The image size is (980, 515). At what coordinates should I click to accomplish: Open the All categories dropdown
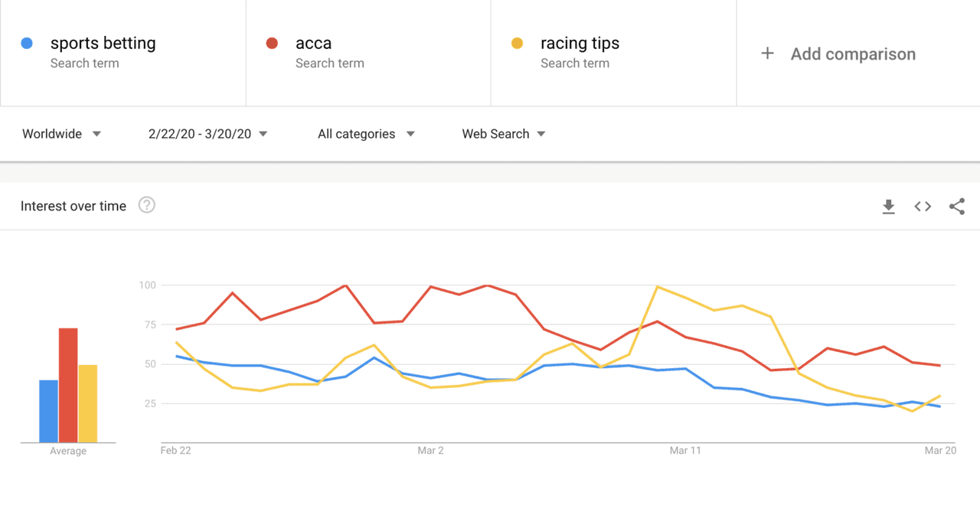pos(366,134)
